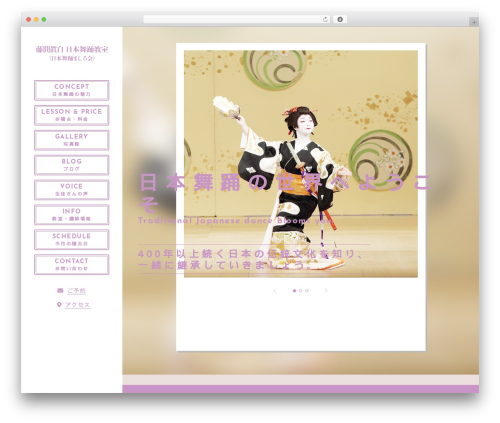Select the third slider dot
This screenshot has width=500, height=423.
point(307,291)
